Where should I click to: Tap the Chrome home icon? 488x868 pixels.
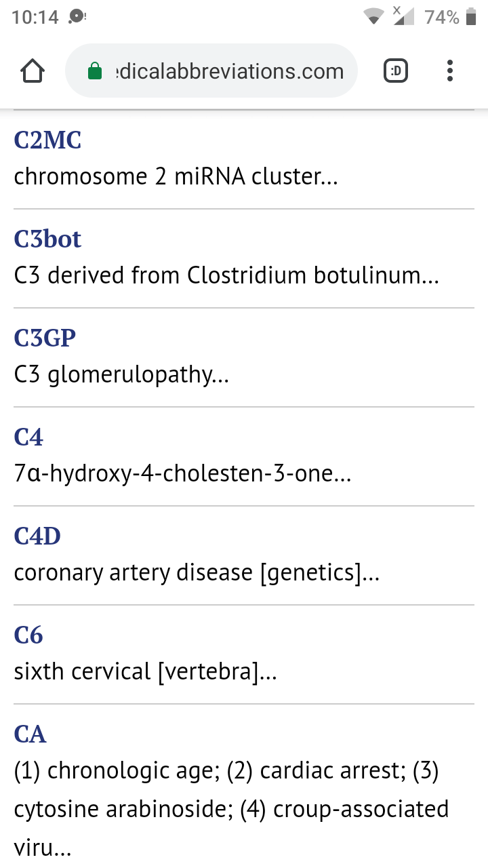click(33, 71)
